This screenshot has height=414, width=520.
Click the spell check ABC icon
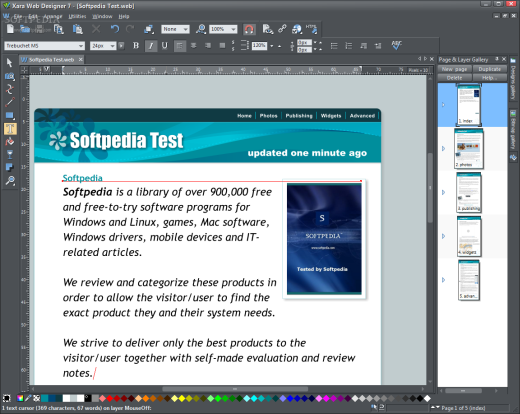click(396, 45)
